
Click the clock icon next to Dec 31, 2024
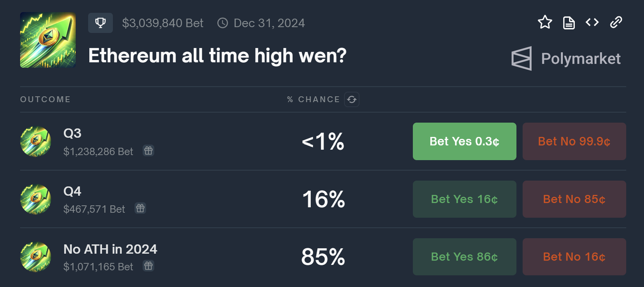point(223,23)
